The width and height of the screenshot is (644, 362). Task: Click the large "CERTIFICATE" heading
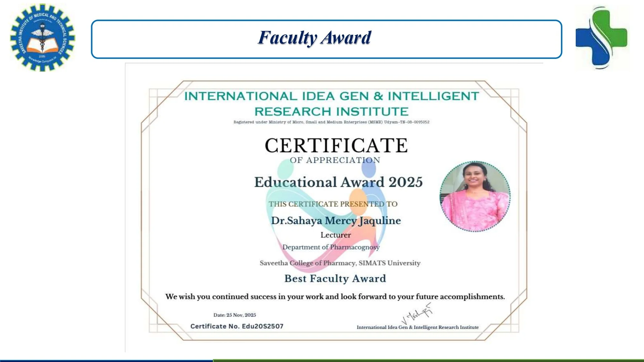click(336, 145)
